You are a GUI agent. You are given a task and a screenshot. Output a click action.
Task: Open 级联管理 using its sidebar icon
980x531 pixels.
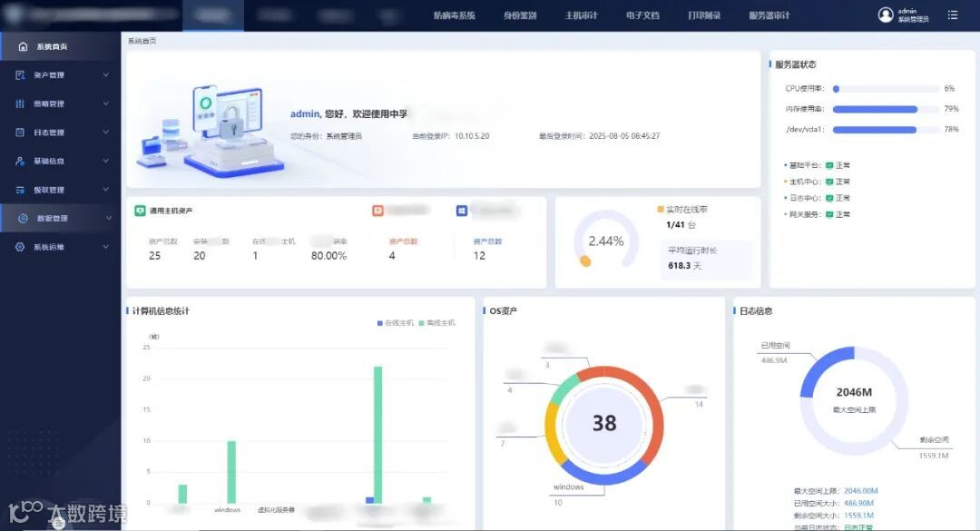click(x=21, y=189)
